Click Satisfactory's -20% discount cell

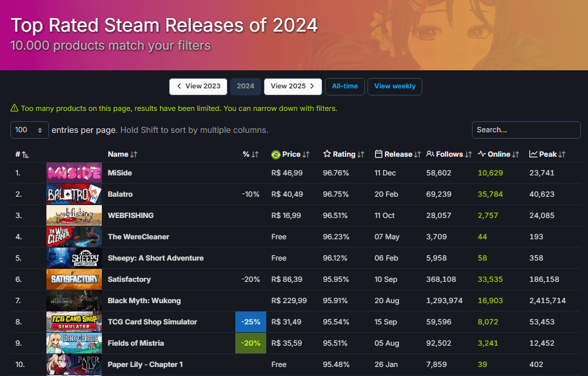point(251,279)
